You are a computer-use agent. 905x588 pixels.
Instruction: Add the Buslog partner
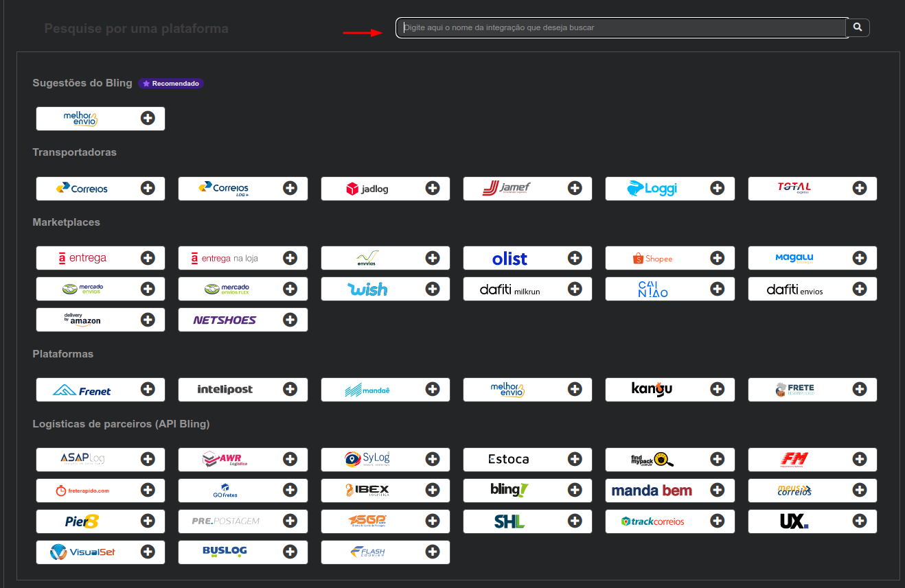tap(290, 552)
